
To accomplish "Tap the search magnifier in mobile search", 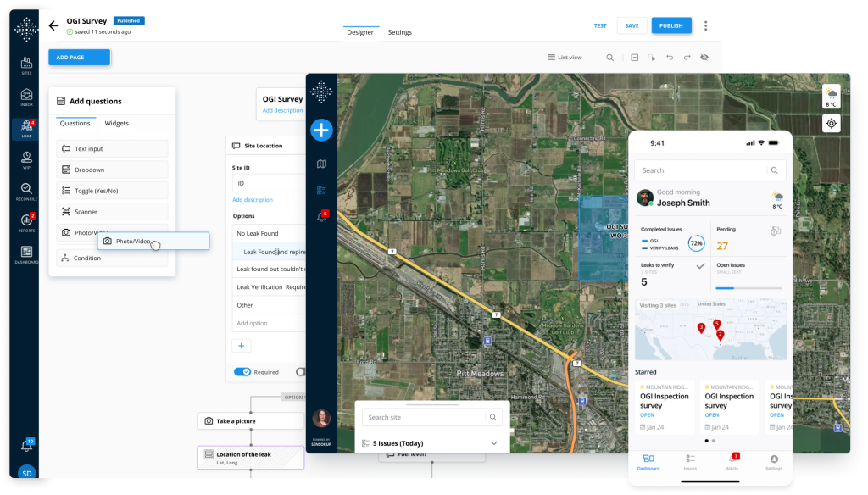I will coord(775,170).
